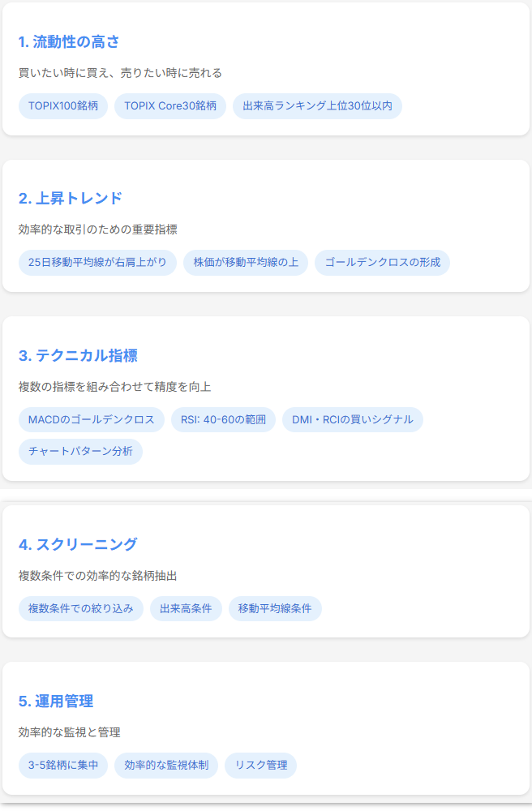Screen dimensions: 532x811
Task: Select the 3-5銘柄に集中 tag
Action: (63, 766)
